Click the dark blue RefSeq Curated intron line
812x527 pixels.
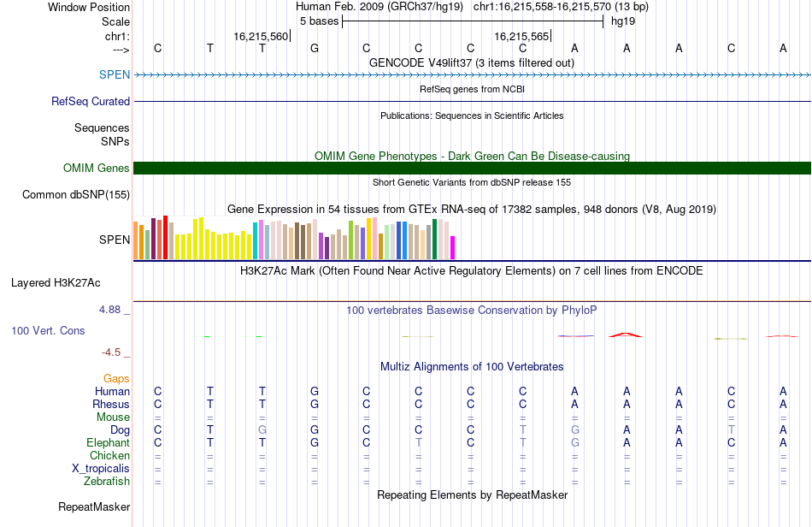tap(473, 101)
